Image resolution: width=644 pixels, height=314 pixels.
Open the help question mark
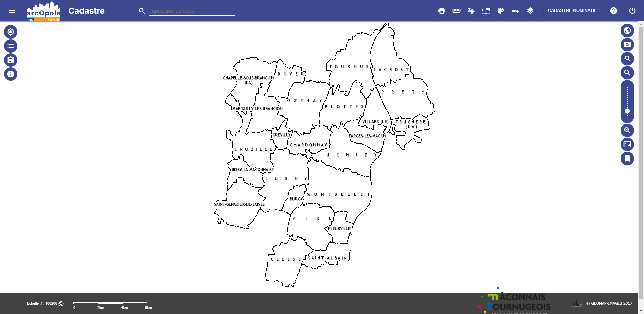613,11
